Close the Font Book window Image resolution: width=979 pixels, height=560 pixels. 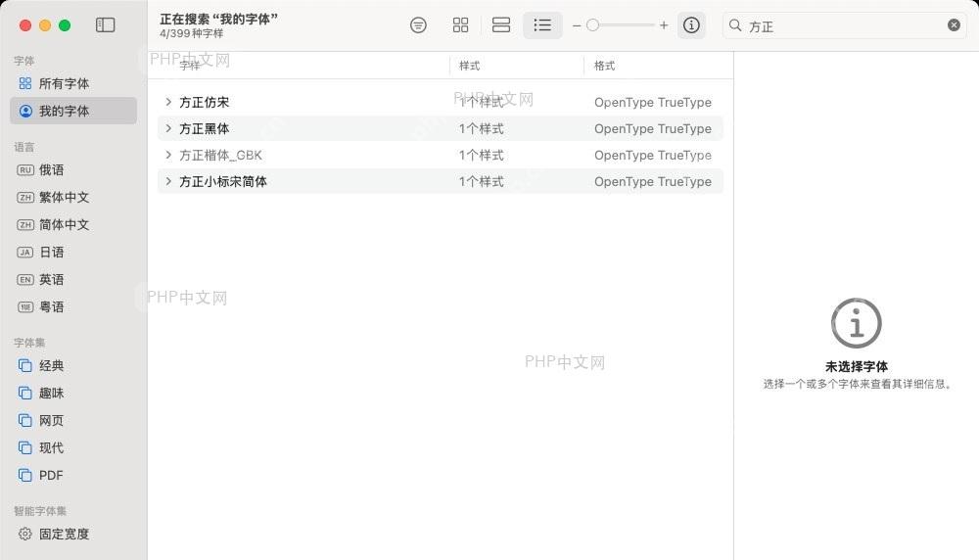coord(25,25)
